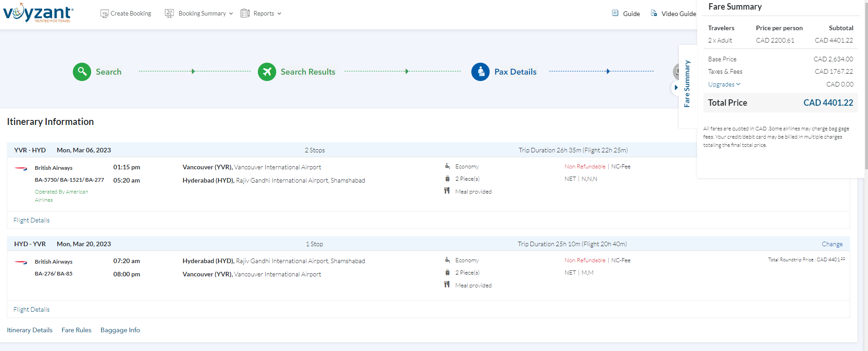Open Flight Details for YVR - HYD flight
The height and width of the screenshot is (351, 868).
pyautogui.click(x=32, y=220)
